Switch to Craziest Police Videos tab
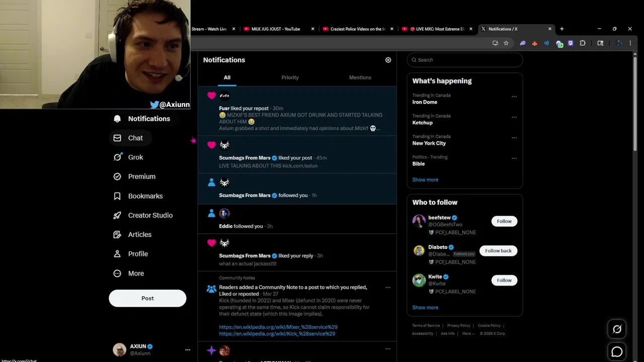The image size is (644, 362). tap(358, 29)
